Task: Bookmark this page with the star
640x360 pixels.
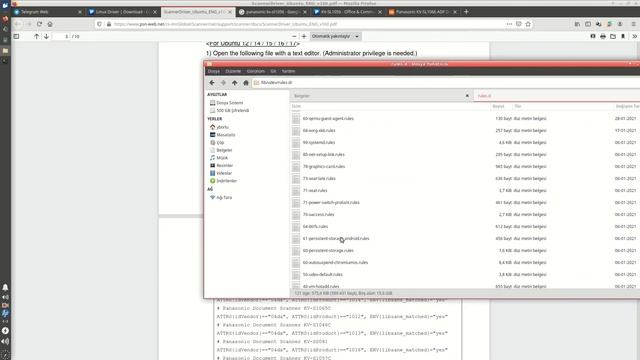Action: coord(528,24)
